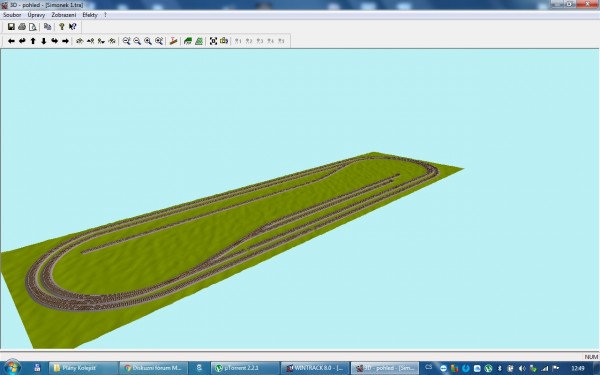Viewport: 600px width, 375px height.
Task: Click the third magnifier zoom icon
Action: click(148, 41)
